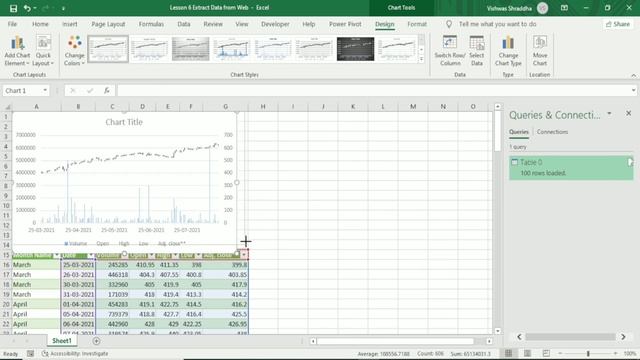Open the Date column filter dropdown
This screenshot has width=640, height=360.
(91, 256)
